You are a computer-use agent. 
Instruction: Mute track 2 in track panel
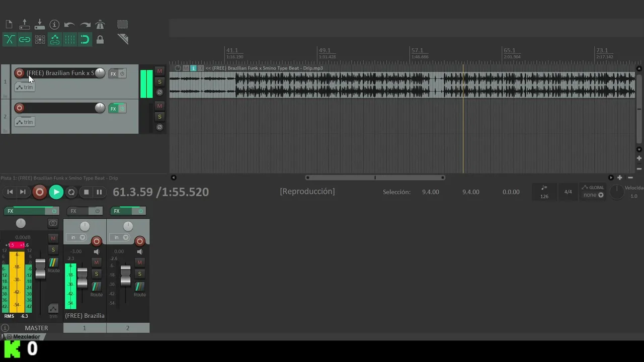(x=159, y=106)
